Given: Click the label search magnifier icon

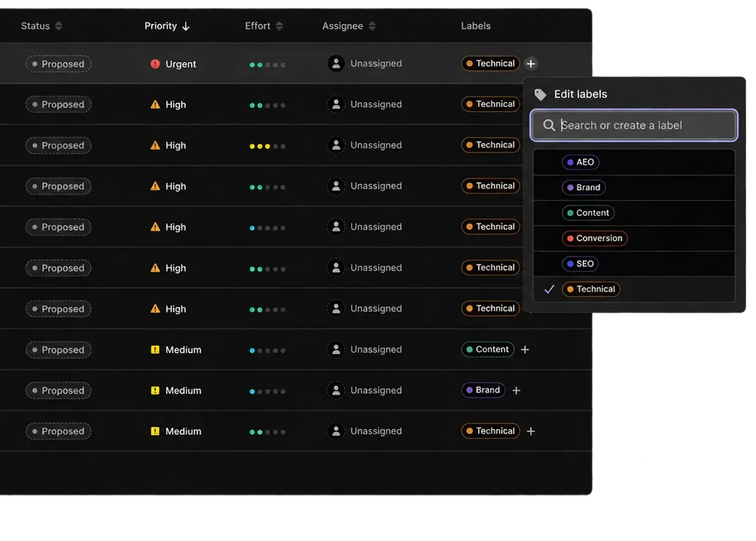Looking at the screenshot, I should [x=549, y=125].
